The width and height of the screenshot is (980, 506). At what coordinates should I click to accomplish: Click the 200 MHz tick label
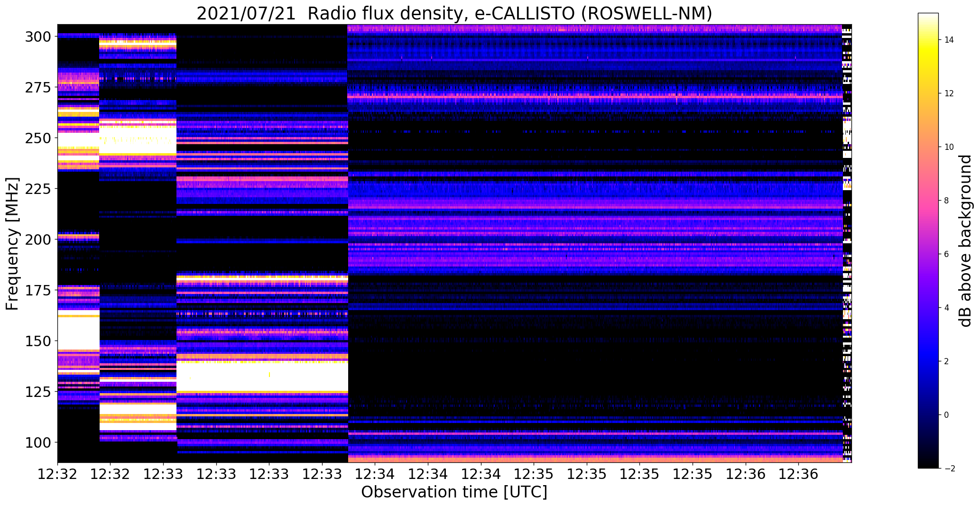point(39,239)
